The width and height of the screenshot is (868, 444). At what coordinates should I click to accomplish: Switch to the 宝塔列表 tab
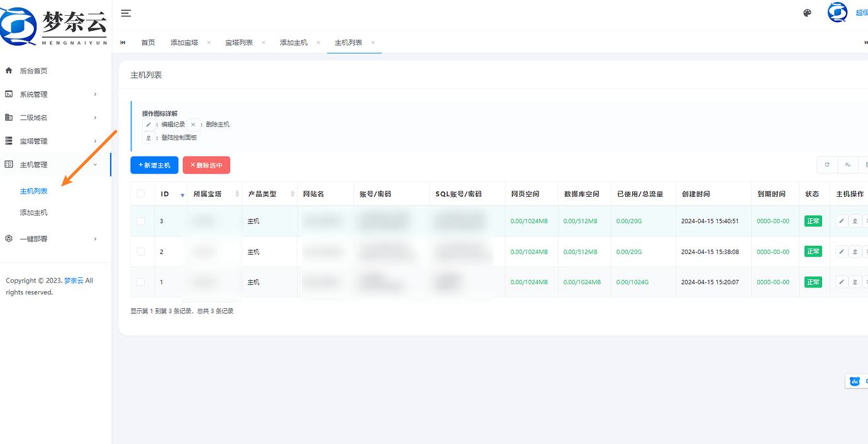click(x=239, y=43)
